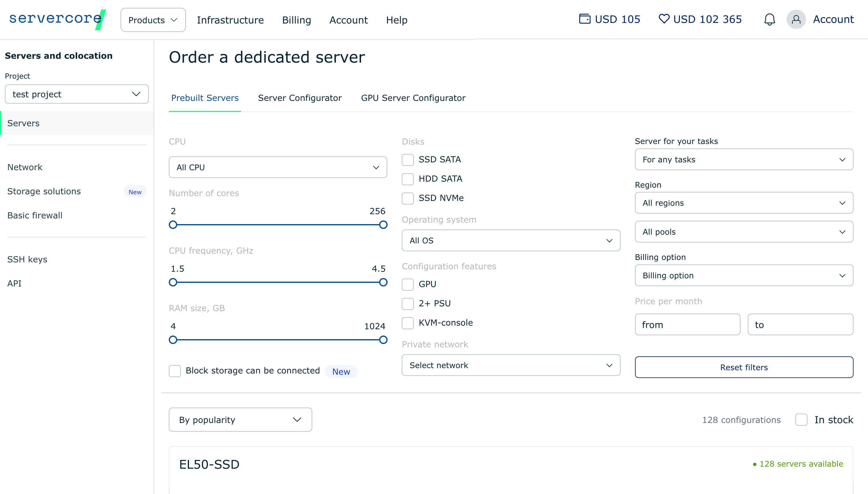Check the In stock checkbox
Screen dimensions: 868x494
click(801, 420)
